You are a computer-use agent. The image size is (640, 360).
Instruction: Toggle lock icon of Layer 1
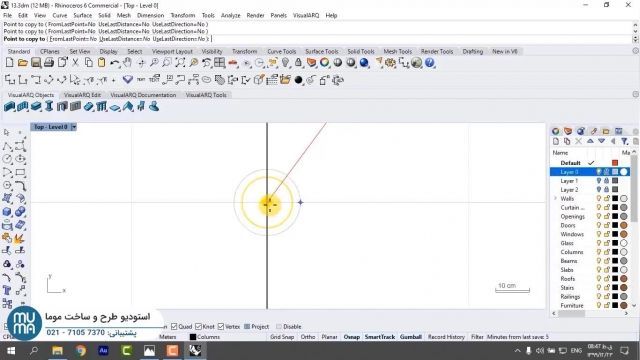(607, 181)
